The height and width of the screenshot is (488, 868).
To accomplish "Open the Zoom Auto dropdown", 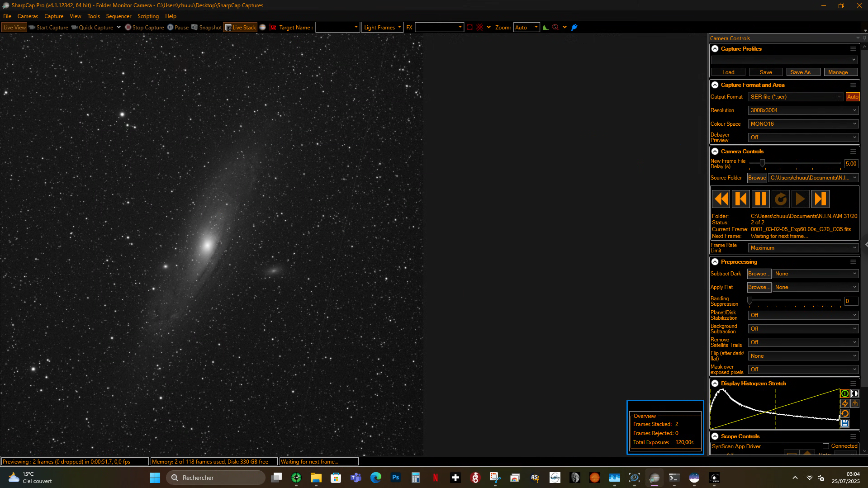I will [x=526, y=28].
